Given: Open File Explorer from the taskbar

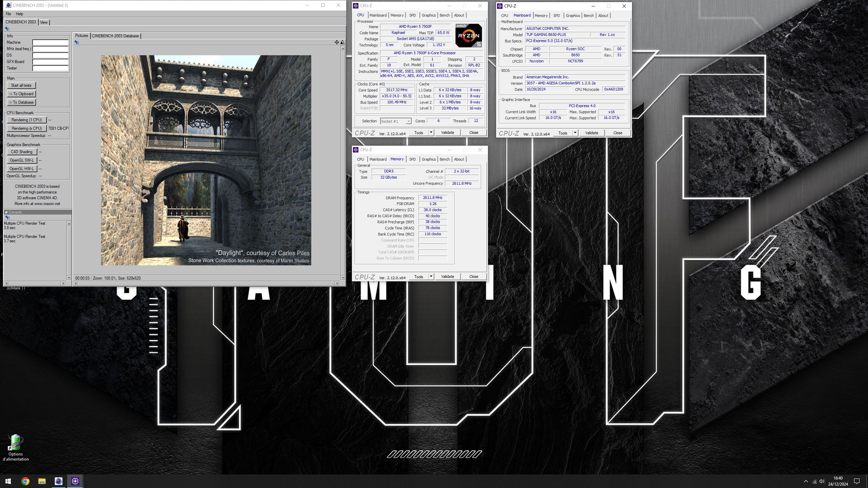Looking at the screenshot, I should (42, 481).
